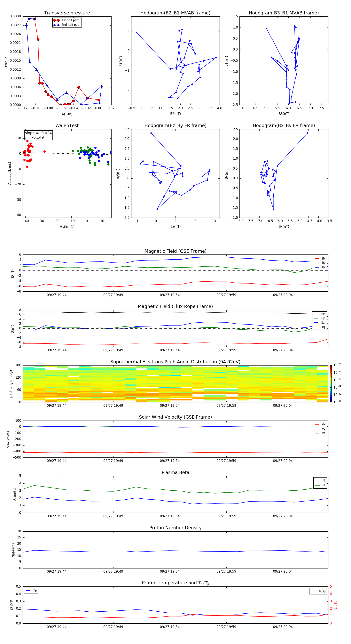Click the 'Bz(nT)' x-axis label
The image size is (351, 644).
[175, 227]
